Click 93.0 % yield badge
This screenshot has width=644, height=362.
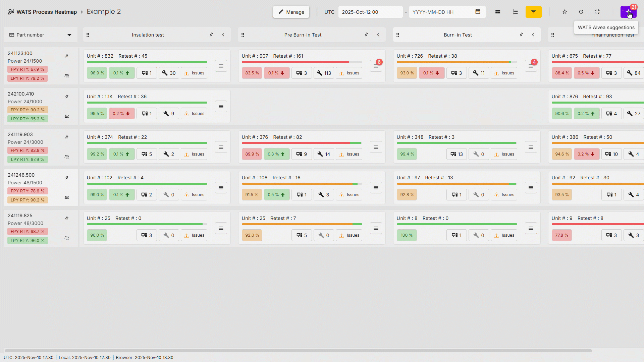(x=407, y=73)
